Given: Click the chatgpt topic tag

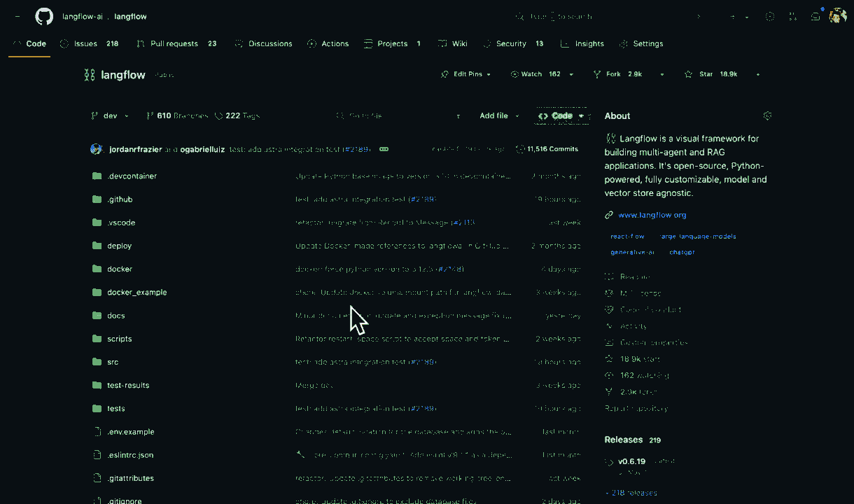Looking at the screenshot, I should pos(682,252).
